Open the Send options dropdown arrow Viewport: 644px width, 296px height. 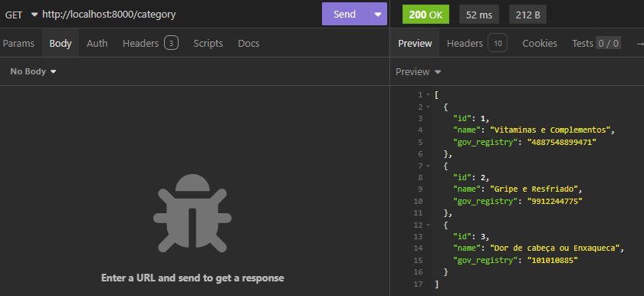pos(378,14)
